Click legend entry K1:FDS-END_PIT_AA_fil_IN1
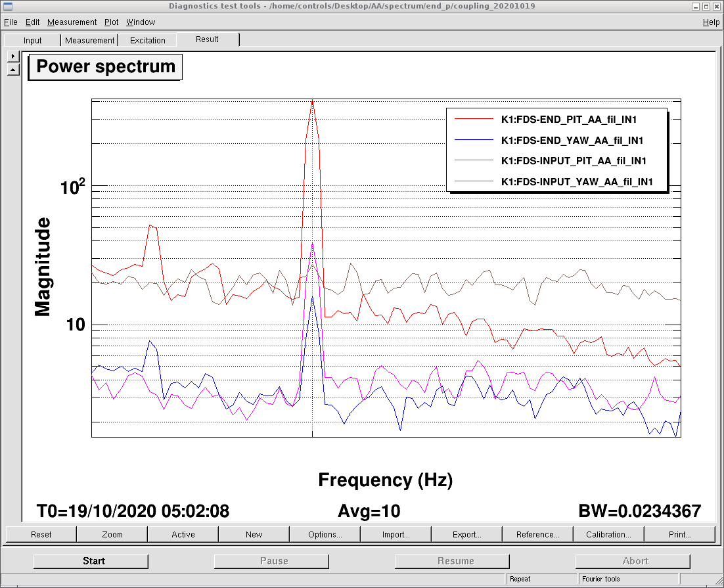Screen dimensions: 724x588 [569, 120]
